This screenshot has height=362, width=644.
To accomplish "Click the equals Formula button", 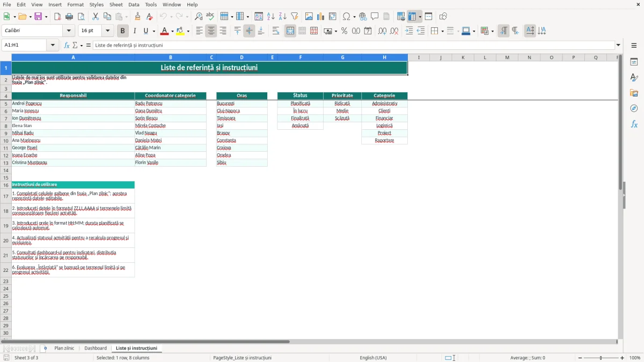I will [x=88, y=45].
